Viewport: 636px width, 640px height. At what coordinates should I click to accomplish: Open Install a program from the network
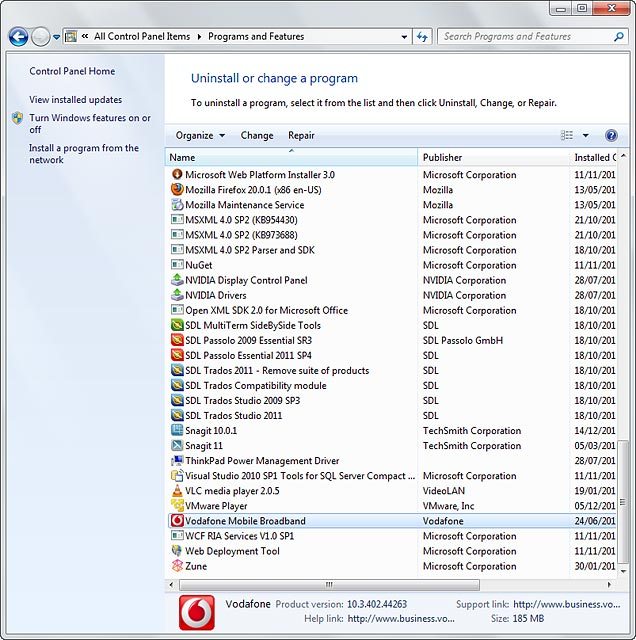click(x=84, y=153)
